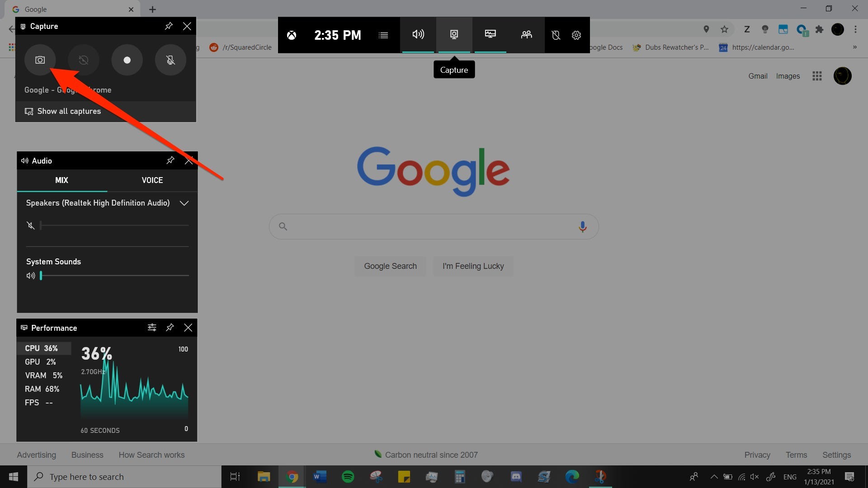Viewport: 868px width, 488px height.
Task: Adjust the Speakers volume slider
Action: point(114,225)
